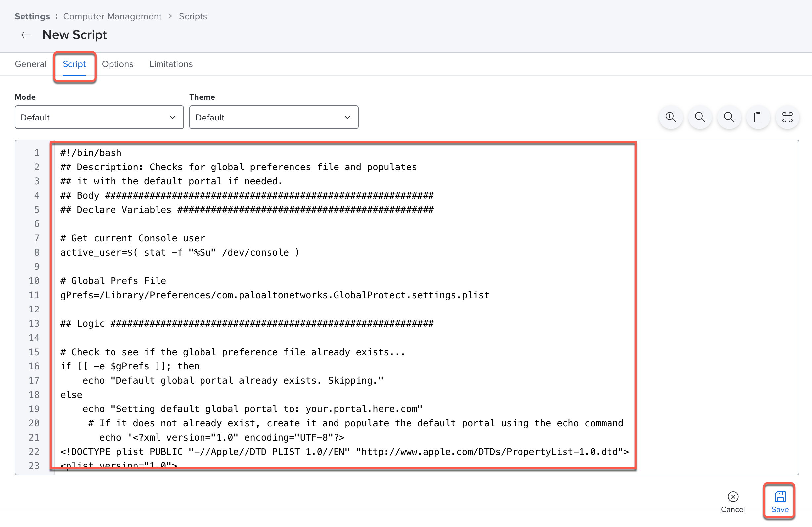Click the zoom out magnifier icon

[x=699, y=118]
